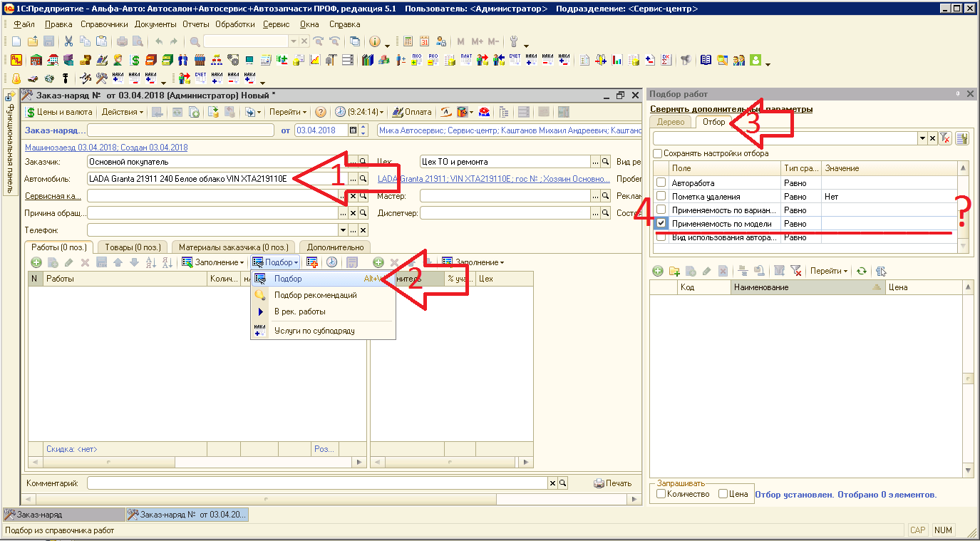Image resolution: width=980 pixels, height=541 pixels.
Task: Click the help question mark icon in order toolbar
Action: (321, 112)
